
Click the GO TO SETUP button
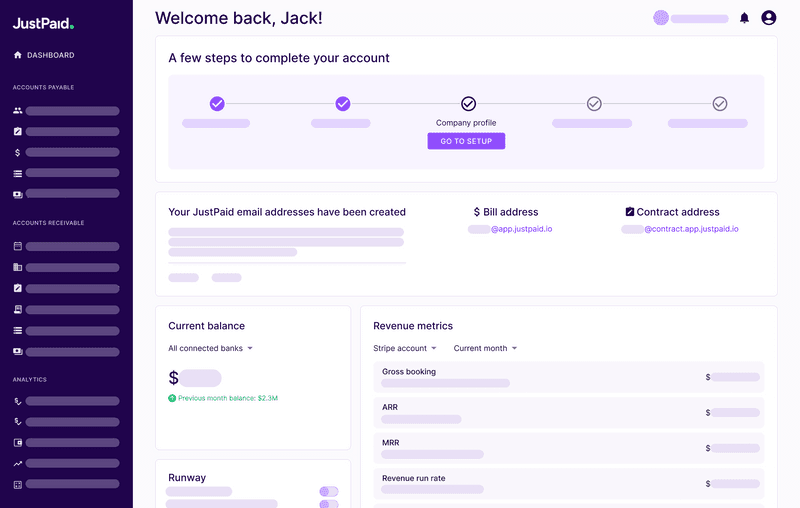tap(466, 141)
